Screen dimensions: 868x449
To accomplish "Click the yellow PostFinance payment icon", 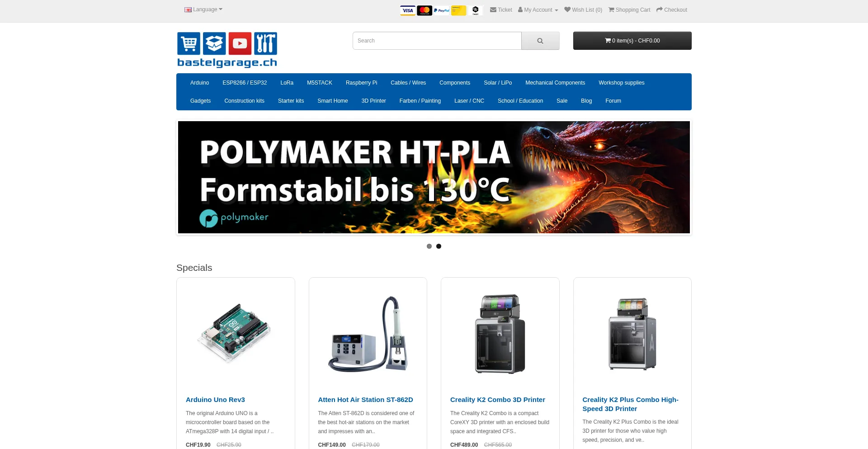I will (x=458, y=10).
